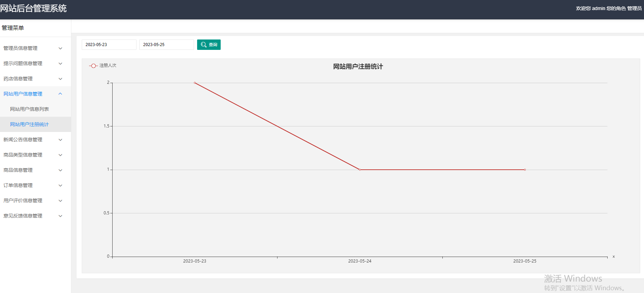Viewport: 644px width, 293px height.
Task: Click the start date field 2023-05-23
Action: pos(109,45)
